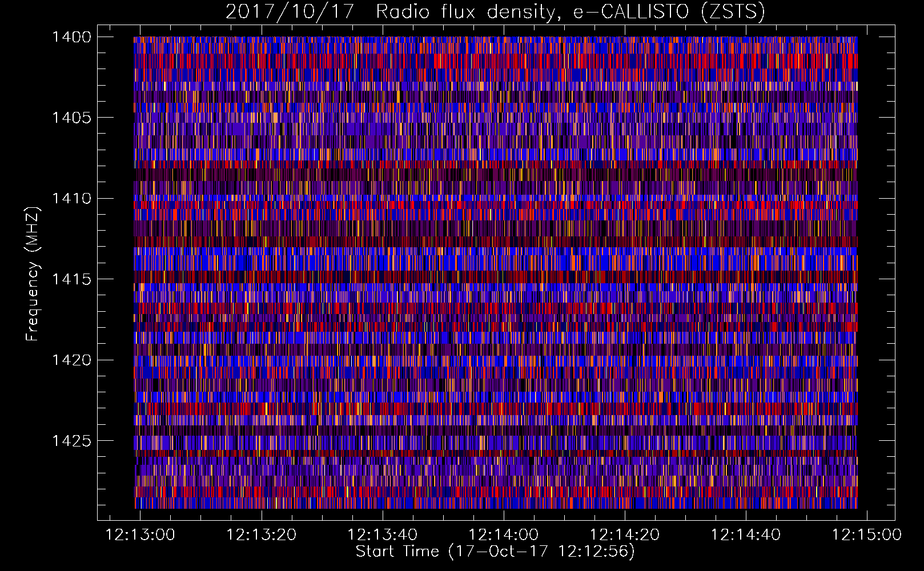The width and height of the screenshot is (924, 571).
Task: Click the 1415 frequency tick label
Action: pos(72,279)
